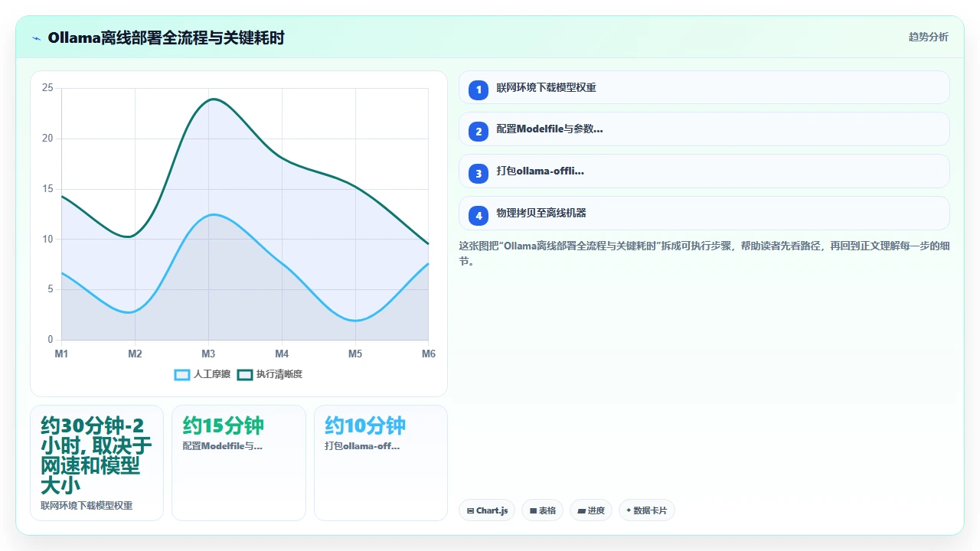Screen dimensions: 980x551
Task: Click the M5 axis label
Action: pos(355,354)
